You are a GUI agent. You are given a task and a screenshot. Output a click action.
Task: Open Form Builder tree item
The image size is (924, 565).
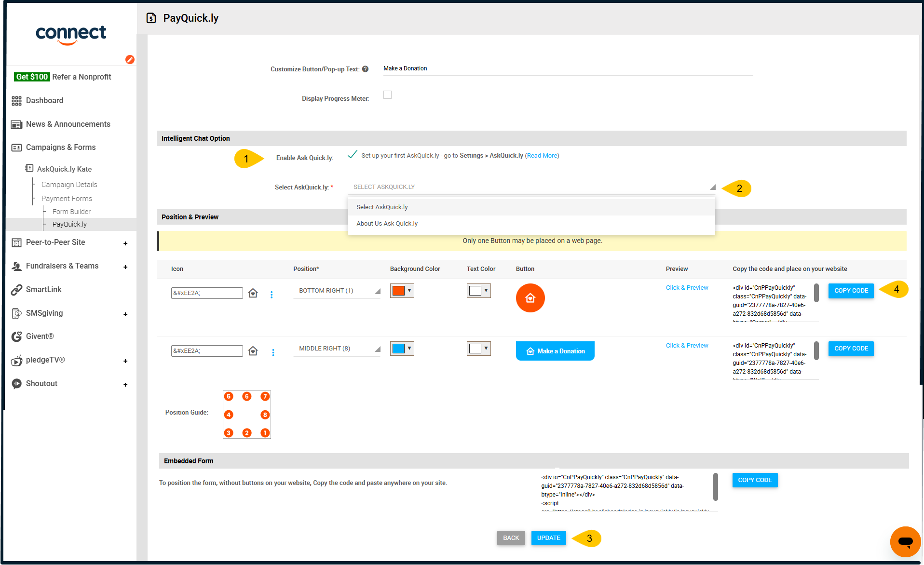[71, 211]
